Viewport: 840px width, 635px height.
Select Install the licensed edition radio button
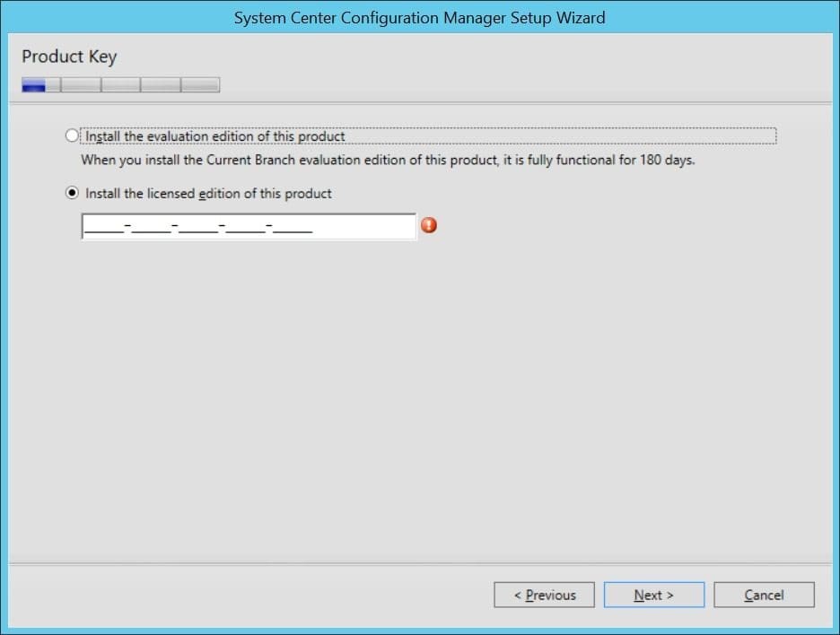pyautogui.click(x=72, y=193)
